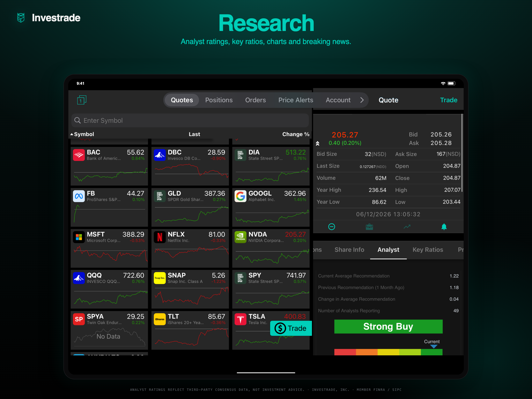Check the battery status icon

[451, 84]
